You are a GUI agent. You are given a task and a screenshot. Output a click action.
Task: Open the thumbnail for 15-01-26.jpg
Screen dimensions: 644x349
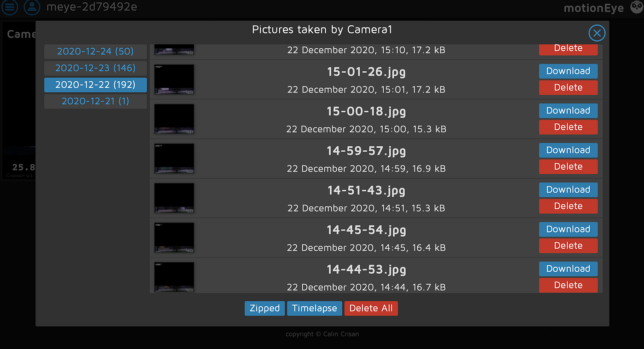(174, 79)
